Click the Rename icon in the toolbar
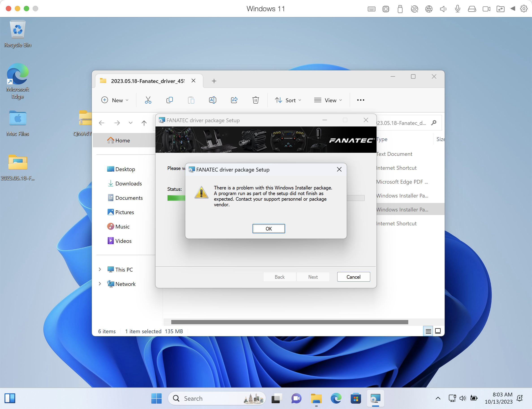Screen dimensions: 532x409 (212, 100)
